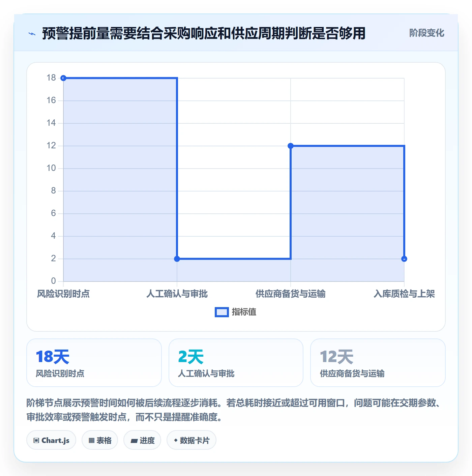Click the diamond icon in 数据卡片 tag
The height and width of the screenshot is (476, 472).
point(176,440)
